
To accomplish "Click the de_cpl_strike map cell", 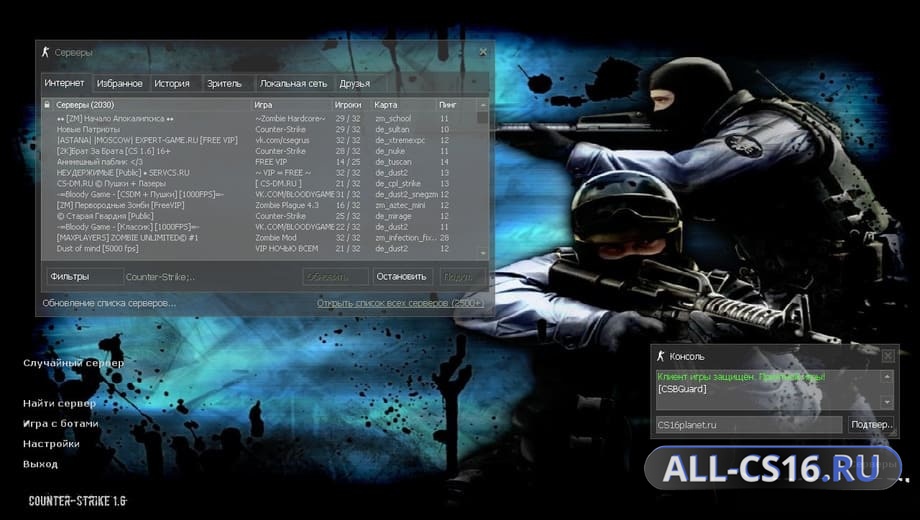I will point(398,184).
